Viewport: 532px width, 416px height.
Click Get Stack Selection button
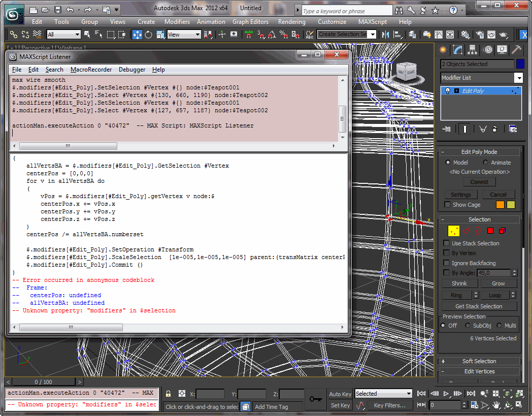(x=479, y=306)
